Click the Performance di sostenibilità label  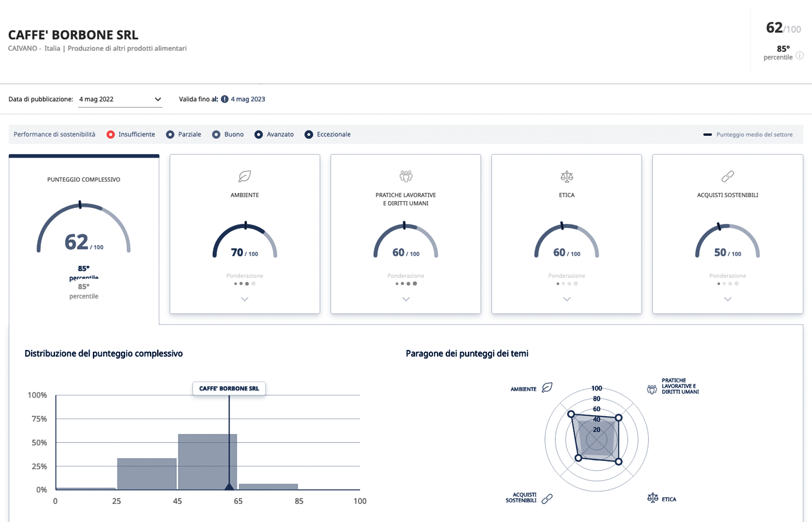tap(55, 134)
